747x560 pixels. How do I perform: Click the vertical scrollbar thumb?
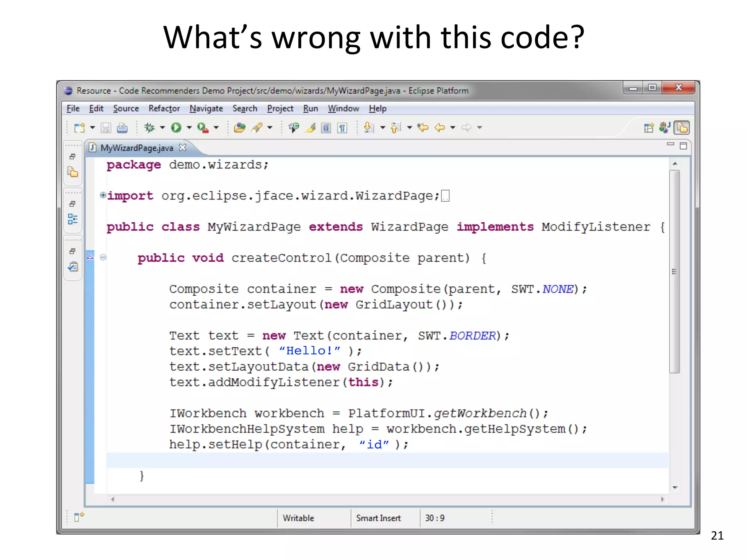[x=675, y=272]
